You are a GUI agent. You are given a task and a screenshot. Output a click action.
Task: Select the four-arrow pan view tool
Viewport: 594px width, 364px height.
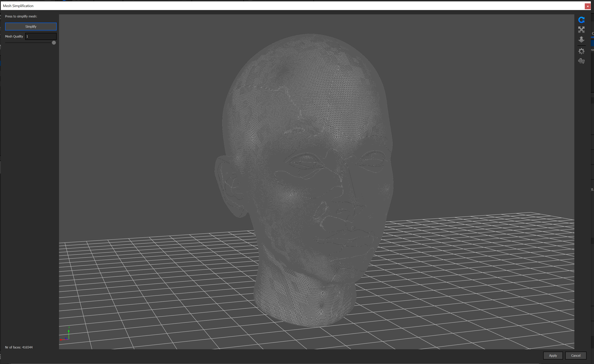[581, 30]
